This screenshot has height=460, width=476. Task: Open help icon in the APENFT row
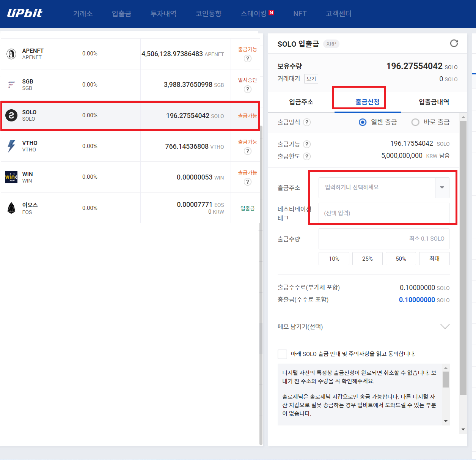click(x=248, y=58)
